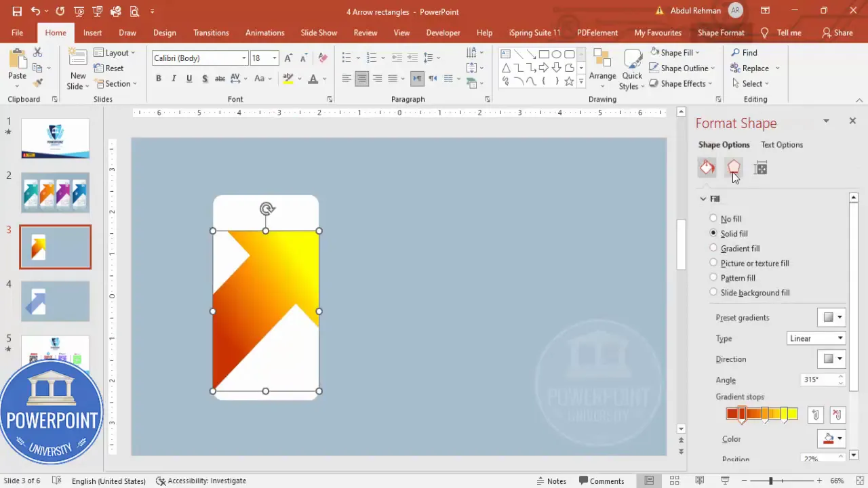Viewport: 868px width, 488px height.
Task: Click the Format Painter icon
Action: (38, 83)
